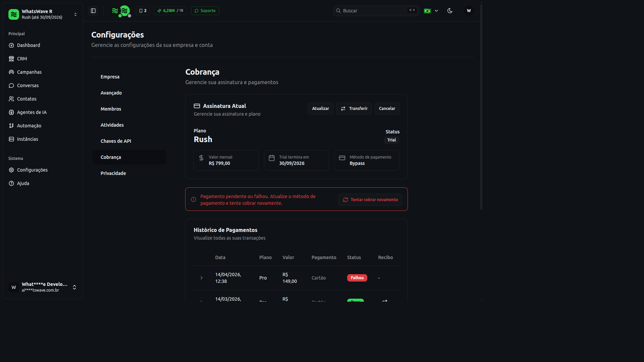
Task: Click the Automação workflow icon
Action: coord(11,126)
